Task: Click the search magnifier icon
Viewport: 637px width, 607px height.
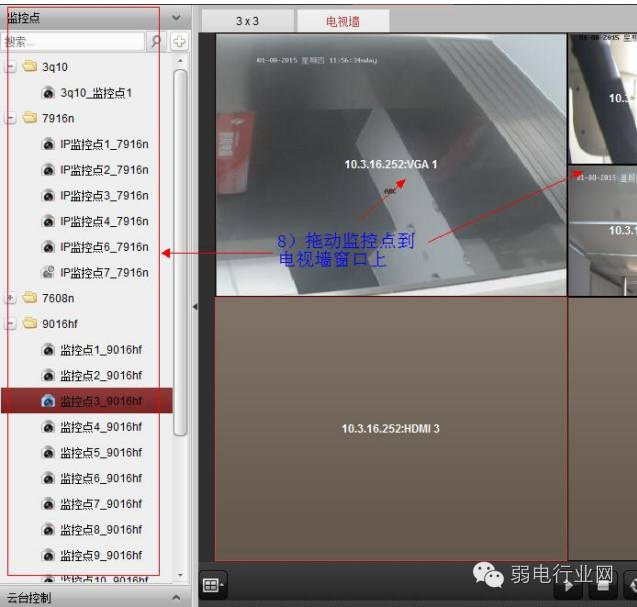Action: (156, 41)
